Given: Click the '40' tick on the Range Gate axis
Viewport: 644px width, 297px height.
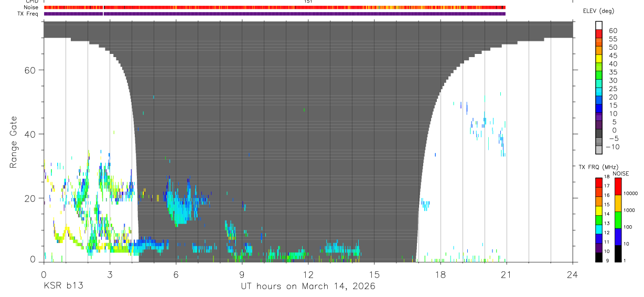Looking at the screenshot, I should click(31, 134).
